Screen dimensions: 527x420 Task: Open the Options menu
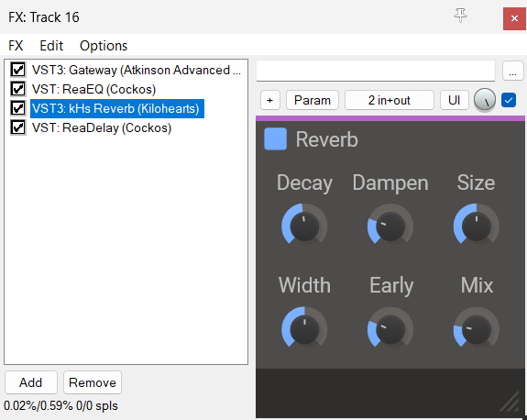click(x=104, y=46)
